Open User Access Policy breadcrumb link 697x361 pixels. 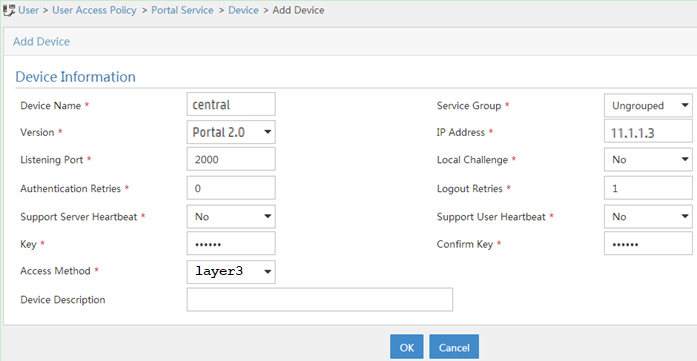tap(94, 10)
